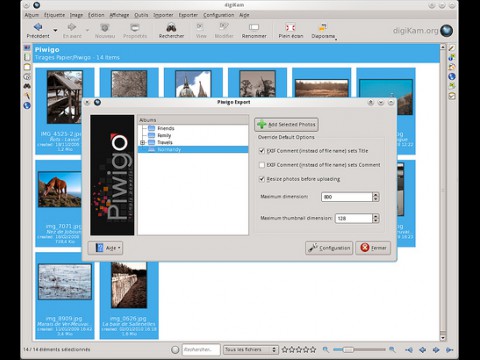Click zoom out magnifier in status bar
The width and height of the screenshot is (480, 360).
click(326, 349)
